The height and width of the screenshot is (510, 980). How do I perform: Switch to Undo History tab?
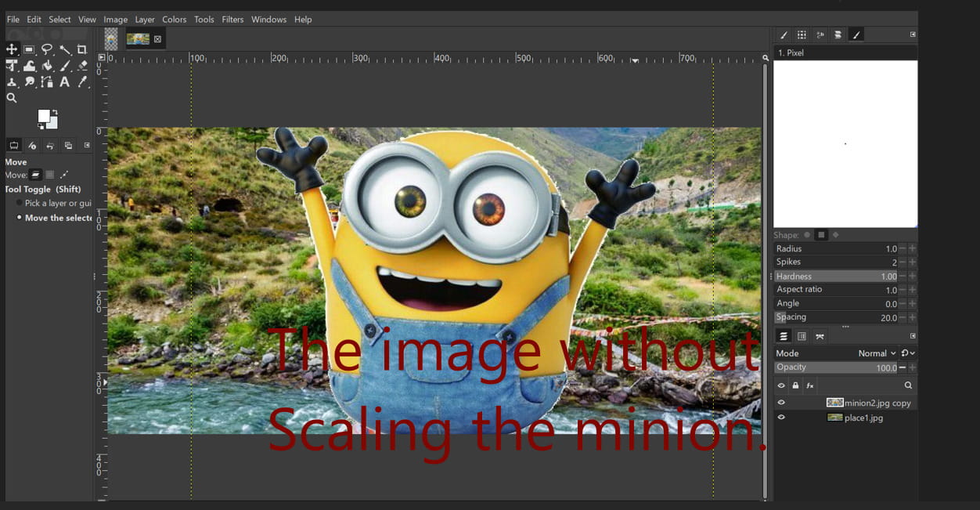pos(50,145)
